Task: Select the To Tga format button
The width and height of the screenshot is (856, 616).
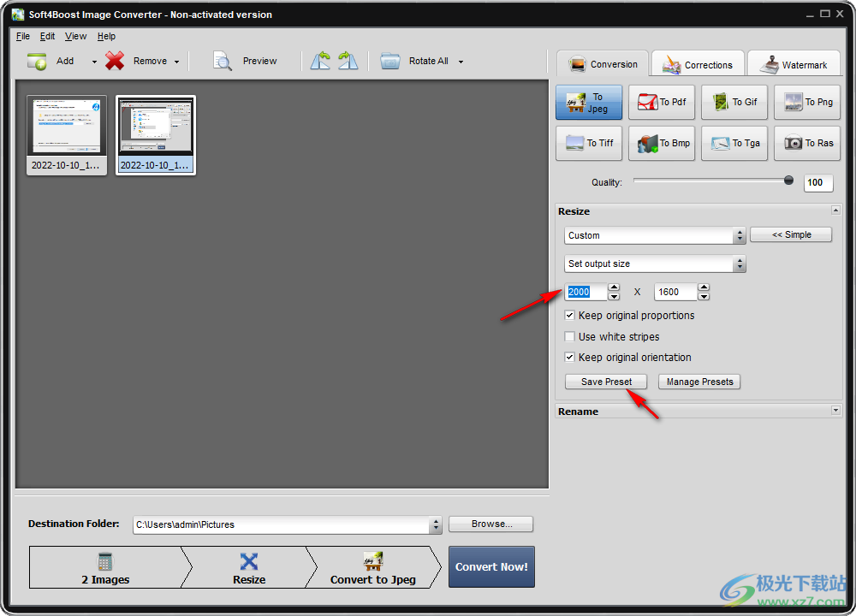Action: pyautogui.click(x=734, y=143)
